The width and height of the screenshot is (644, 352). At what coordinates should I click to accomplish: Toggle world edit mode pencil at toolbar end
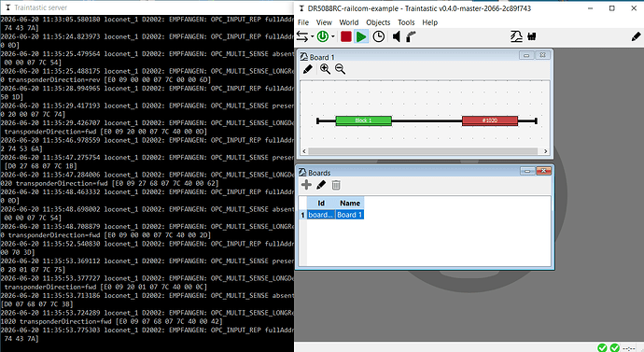[x=636, y=37]
